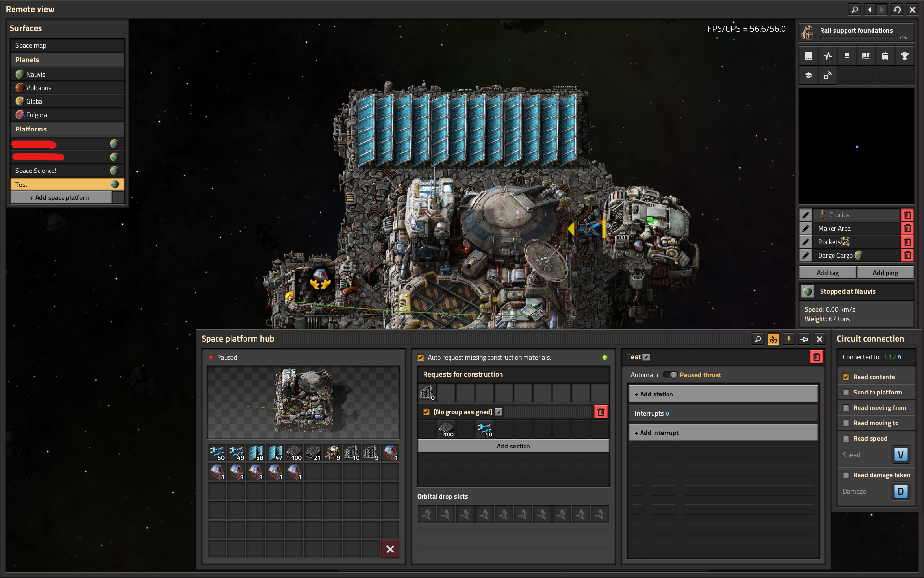Switch the Automatic / Paused thrust toggle
Image resolution: width=924 pixels, height=578 pixels.
(670, 375)
